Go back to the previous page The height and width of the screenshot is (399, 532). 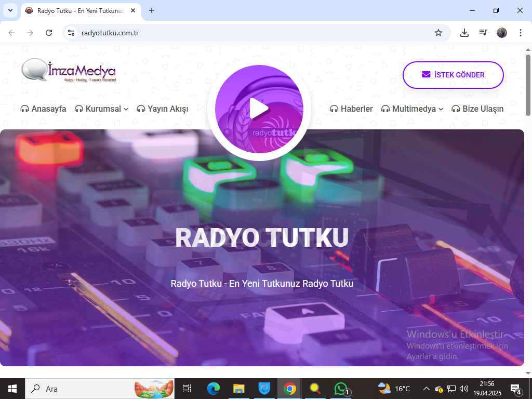coord(11,33)
